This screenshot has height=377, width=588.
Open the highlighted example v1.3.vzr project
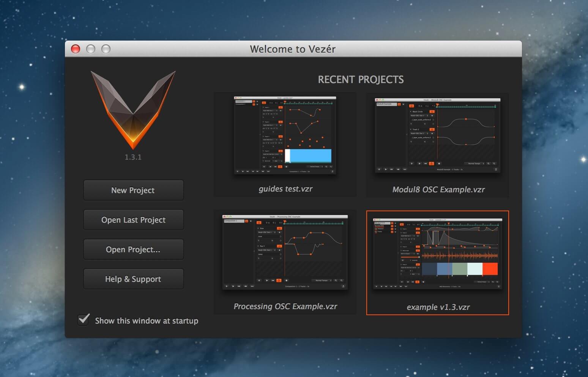click(x=438, y=262)
